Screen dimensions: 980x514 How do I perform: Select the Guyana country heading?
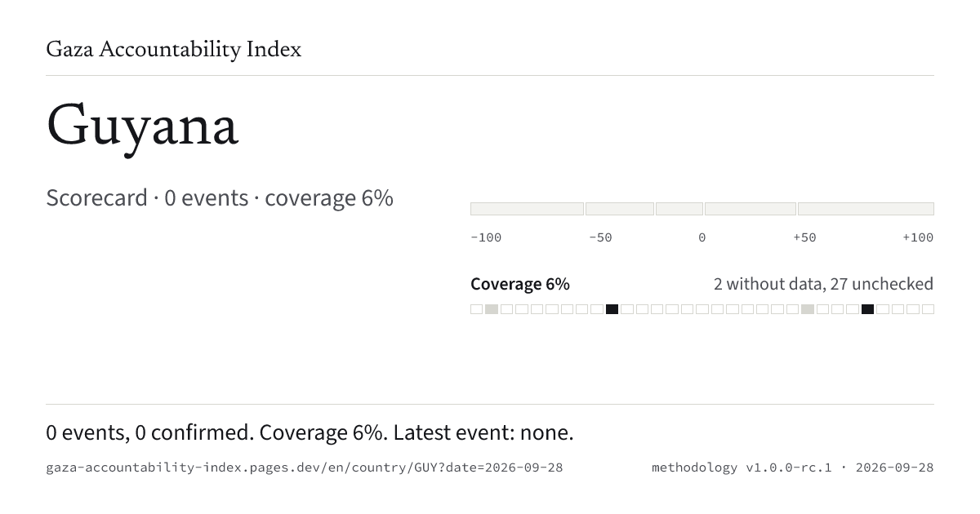point(142,128)
